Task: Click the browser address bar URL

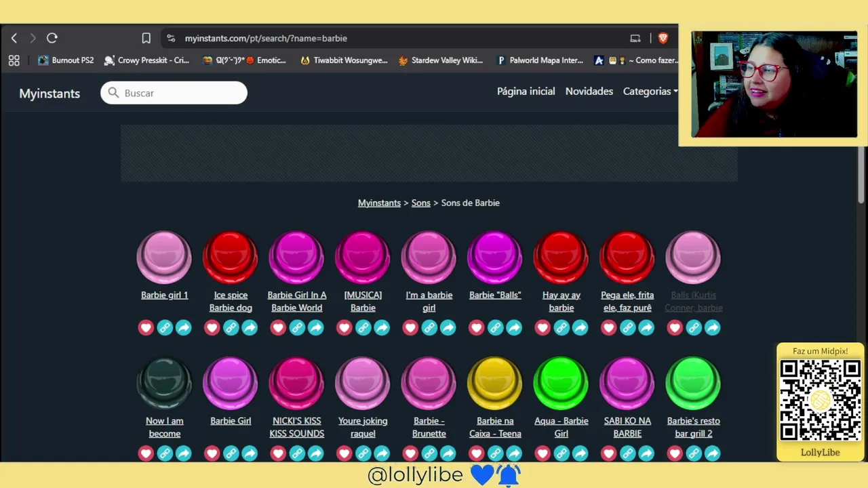Action: [x=266, y=39]
